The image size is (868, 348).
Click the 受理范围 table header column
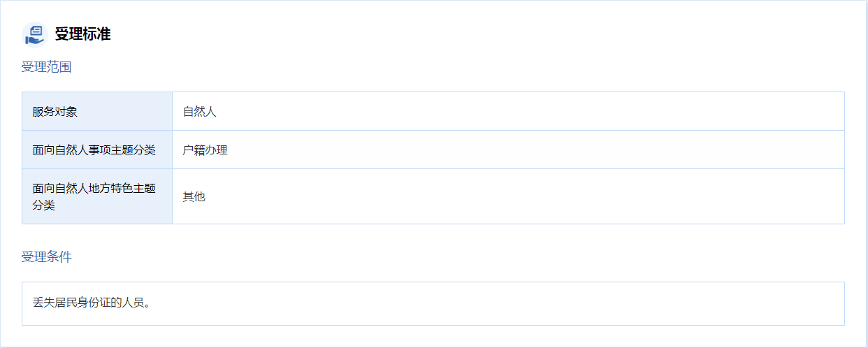pos(97,158)
